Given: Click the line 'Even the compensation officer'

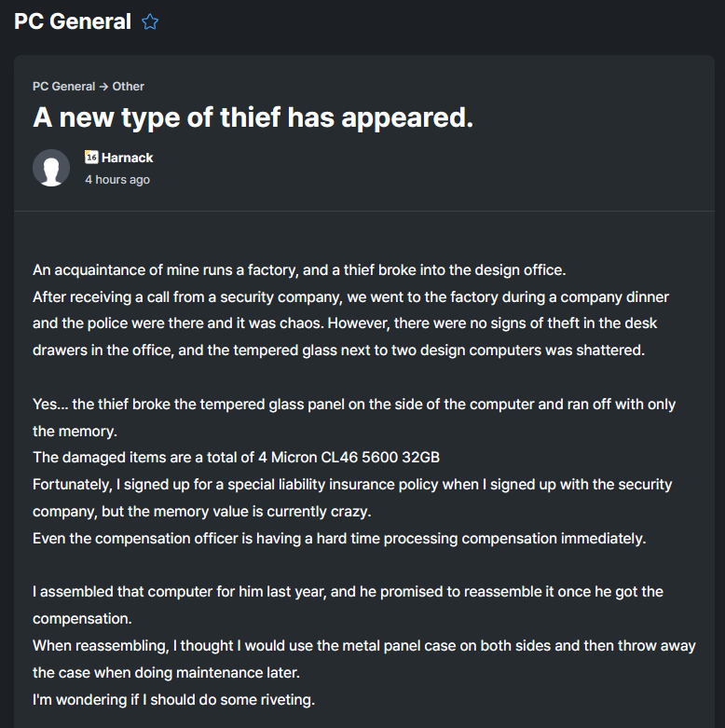Looking at the screenshot, I should pyautogui.click(x=339, y=539).
